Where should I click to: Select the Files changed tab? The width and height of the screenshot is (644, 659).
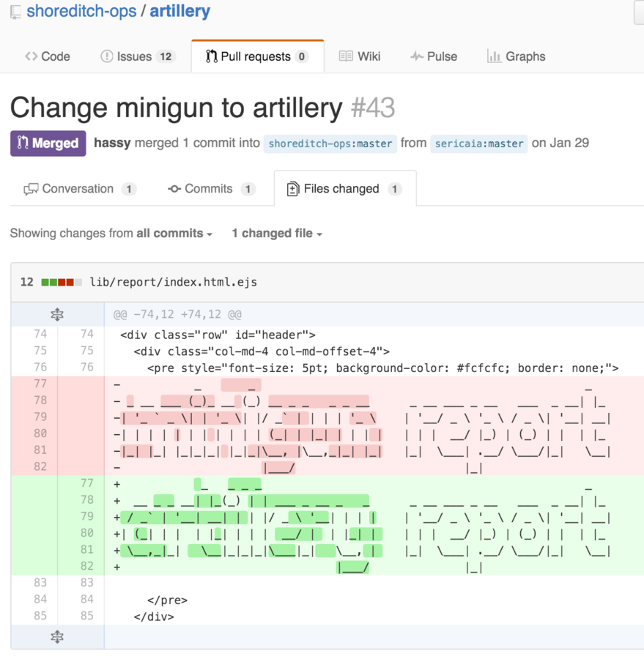345,189
